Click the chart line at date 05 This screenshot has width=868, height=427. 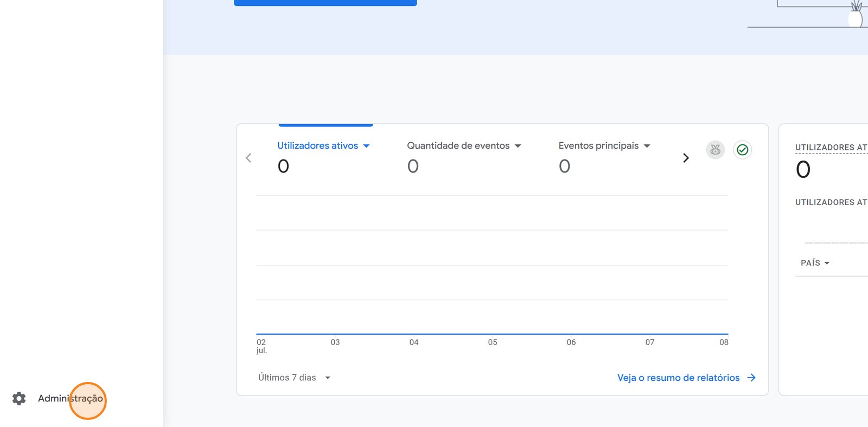(x=493, y=334)
